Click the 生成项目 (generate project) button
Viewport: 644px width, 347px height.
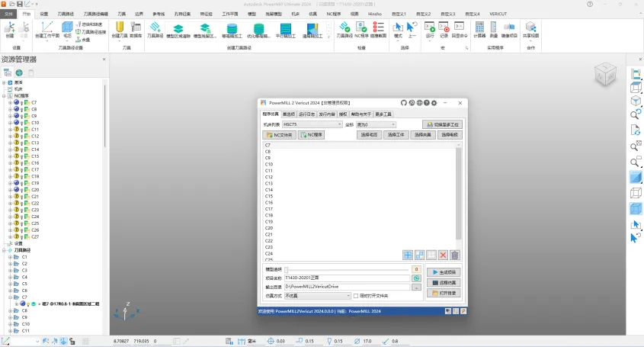444,272
